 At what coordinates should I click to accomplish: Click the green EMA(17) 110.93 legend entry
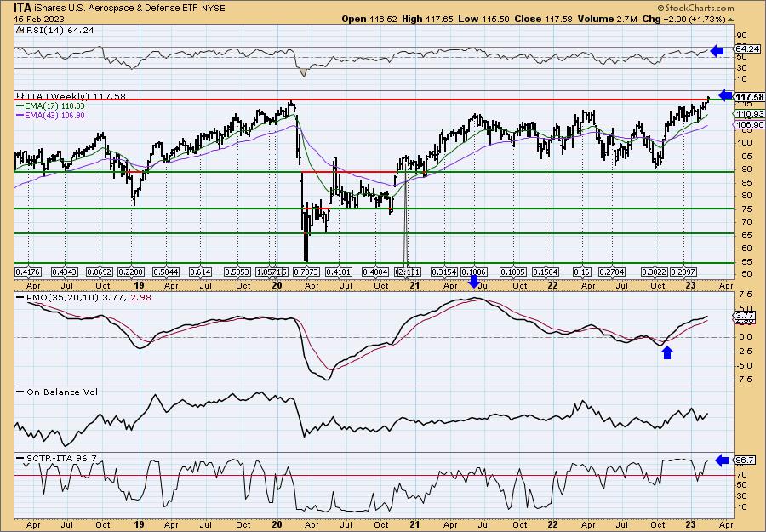pyautogui.click(x=50, y=106)
